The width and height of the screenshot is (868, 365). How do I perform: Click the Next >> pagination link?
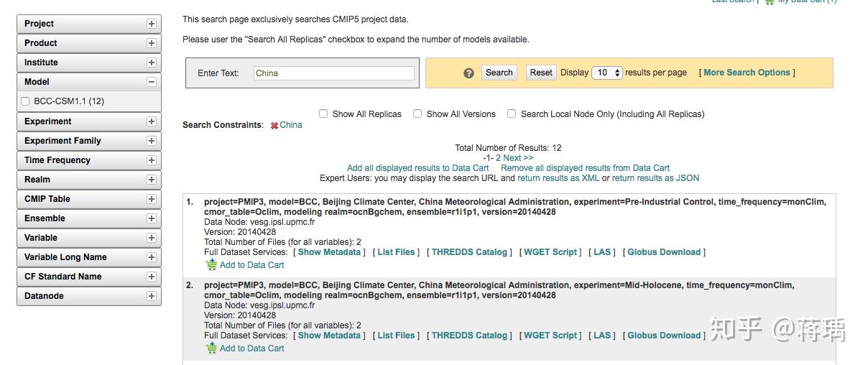[518, 158]
